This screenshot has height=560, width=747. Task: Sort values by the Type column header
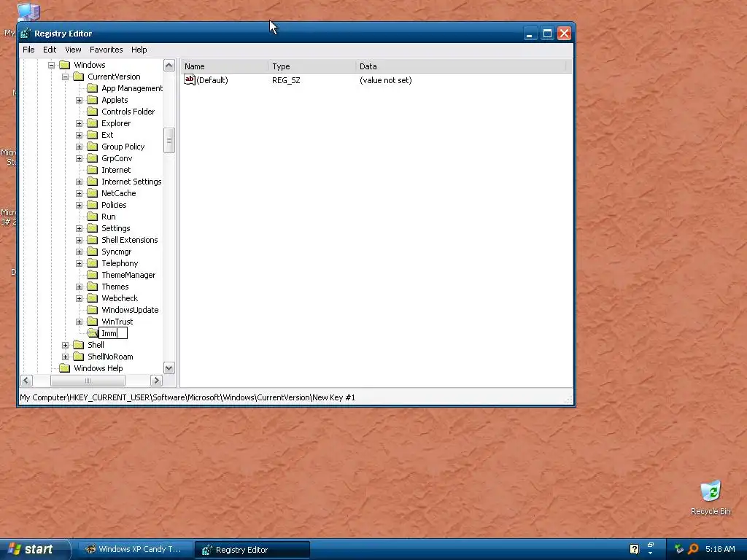(311, 66)
